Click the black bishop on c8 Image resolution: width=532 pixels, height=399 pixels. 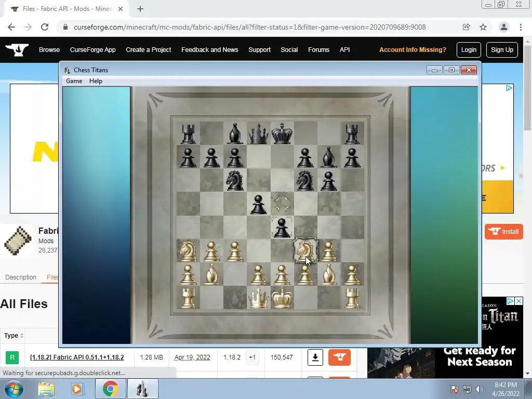point(235,134)
